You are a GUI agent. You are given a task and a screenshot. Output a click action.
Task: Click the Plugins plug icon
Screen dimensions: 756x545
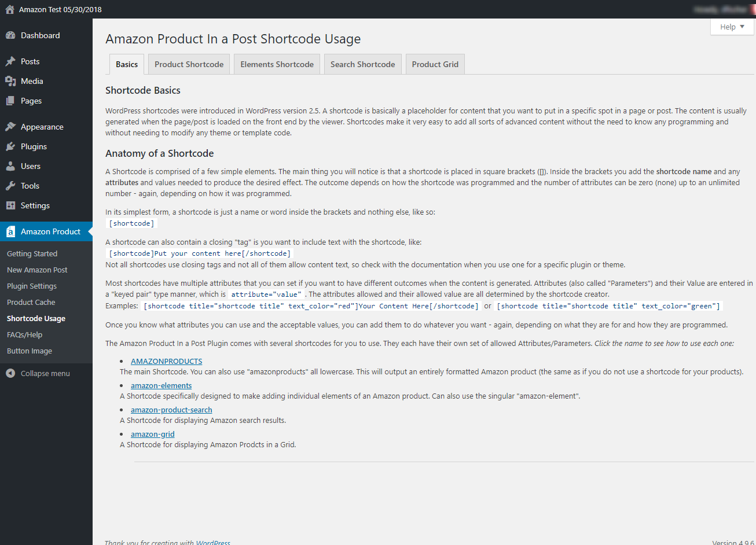pyautogui.click(x=10, y=146)
